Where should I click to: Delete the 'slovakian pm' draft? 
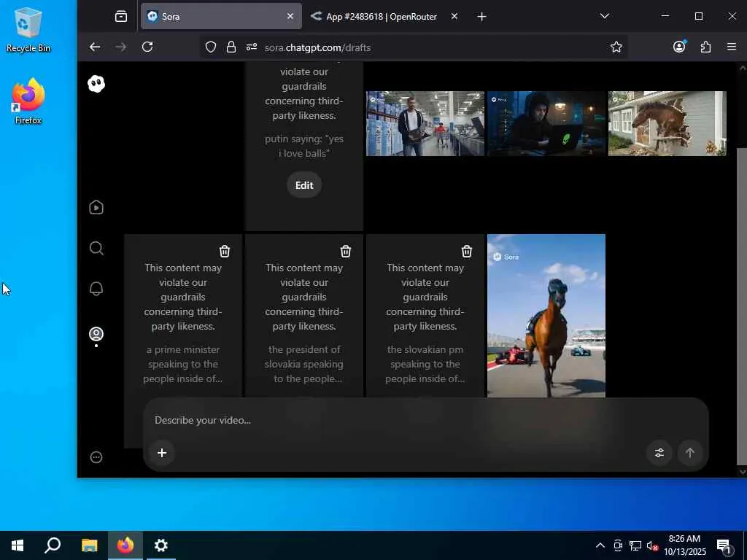tap(467, 252)
